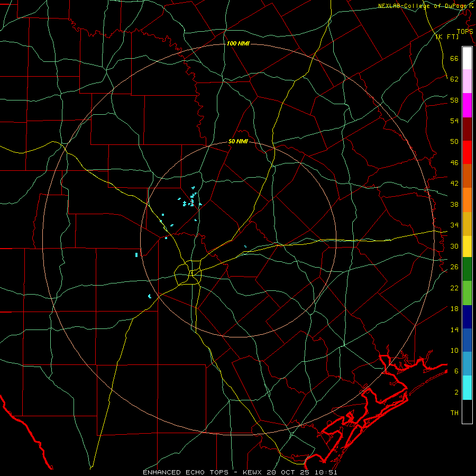476x476 pixels.
Task: Click the legend value '62'
Action: (454, 79)
